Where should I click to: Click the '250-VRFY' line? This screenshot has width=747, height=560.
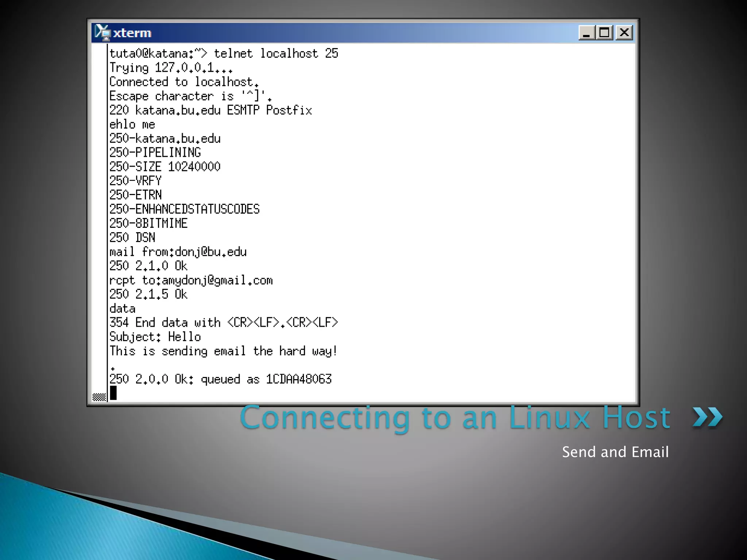tap(135, 181)
